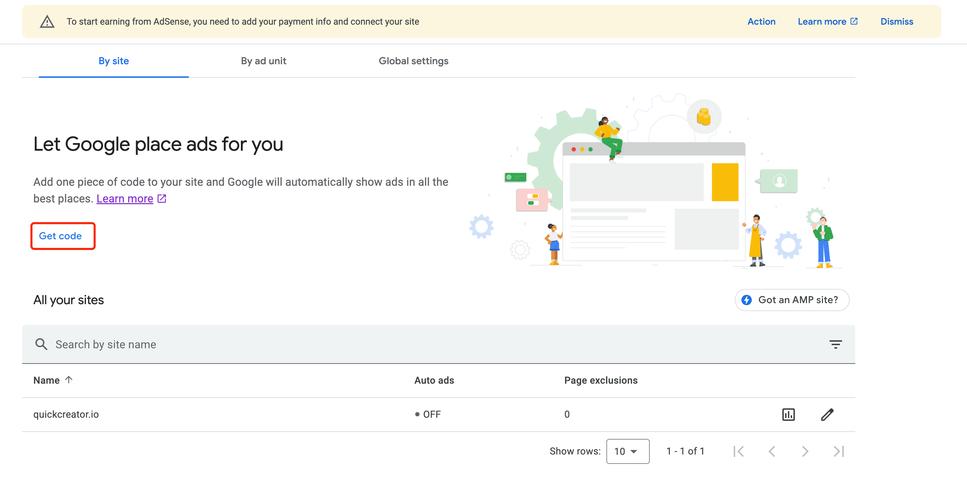Switch to the By site tab
Image resolution: width=967 pixels, height=500 pixels.
click(x=113, y=61)
